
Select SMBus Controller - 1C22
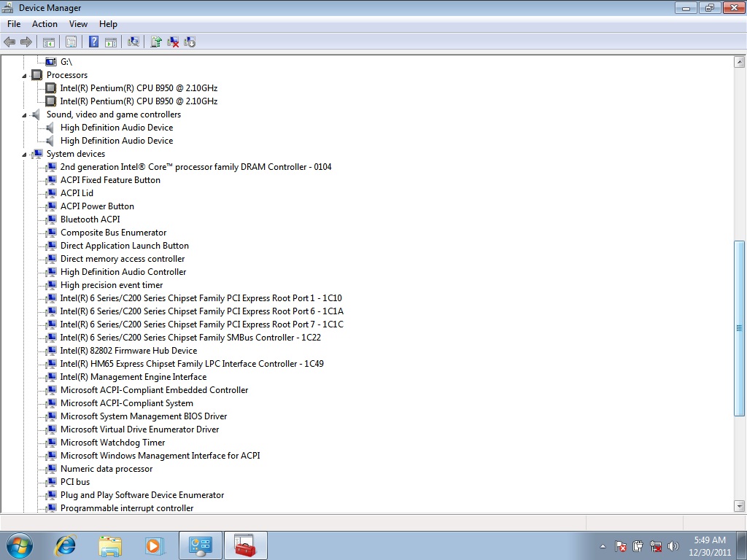tap(190, 338)
